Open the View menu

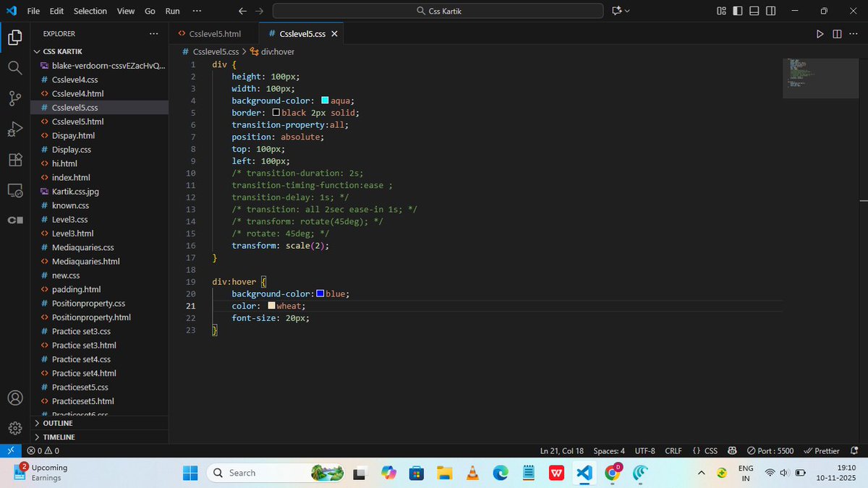pos(126,11)
